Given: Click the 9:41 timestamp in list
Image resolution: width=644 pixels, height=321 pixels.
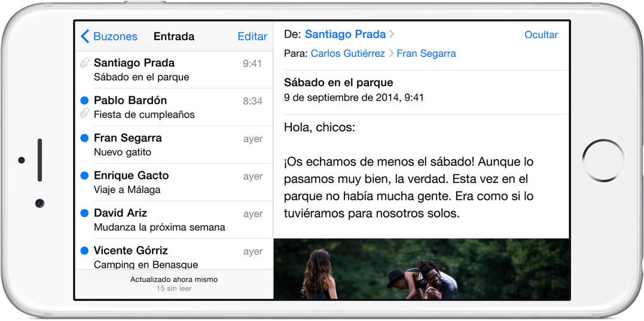Looking at the screenshot, I should coord(252,63).
